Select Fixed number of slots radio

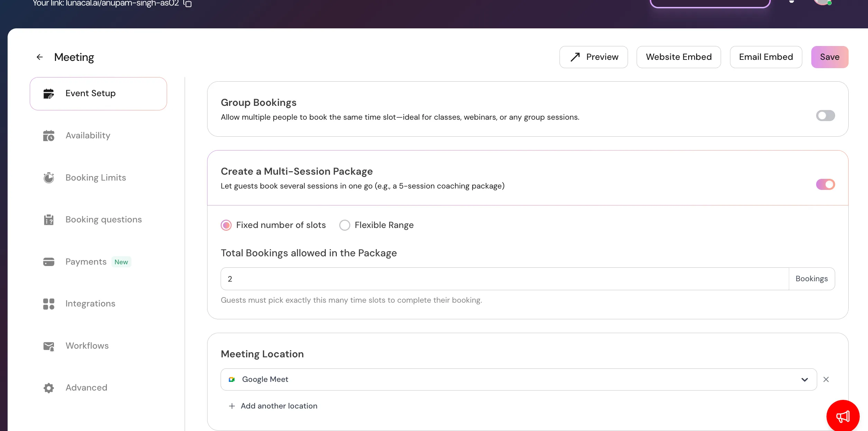tap(226, 225)
